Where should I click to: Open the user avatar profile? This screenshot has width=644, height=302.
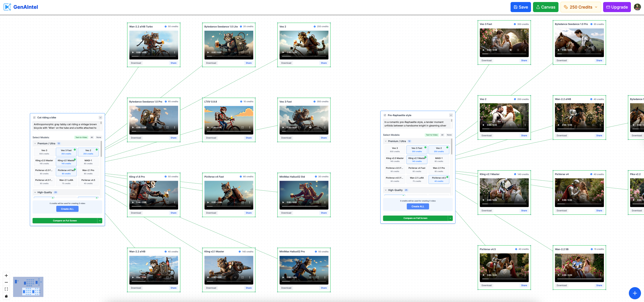(637, 7)
